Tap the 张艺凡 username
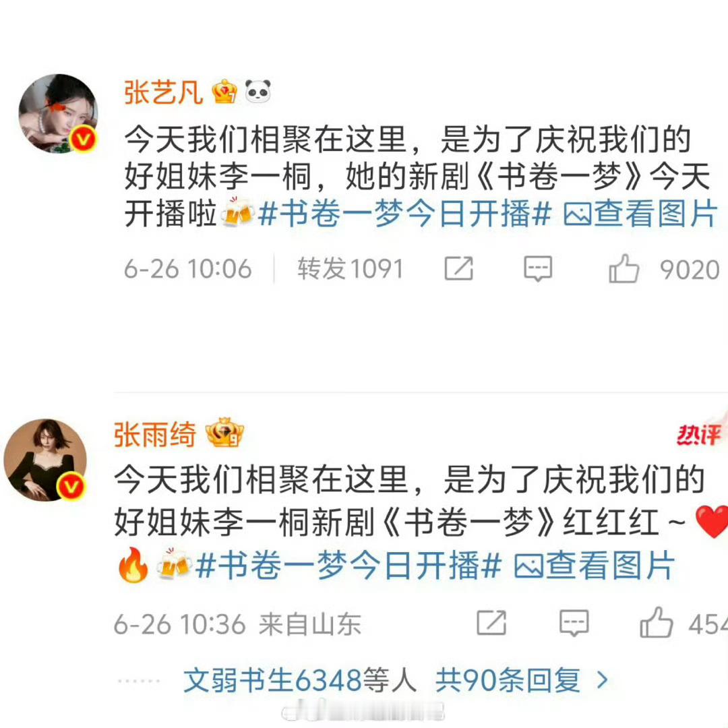This screenshot has width=728, height=728. point(163,92)
